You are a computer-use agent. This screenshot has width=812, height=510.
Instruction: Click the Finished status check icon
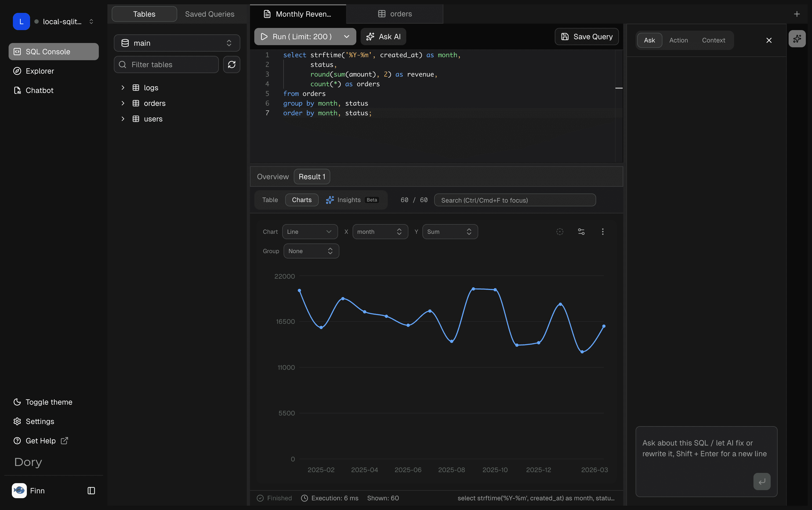(x=260, y=498)
